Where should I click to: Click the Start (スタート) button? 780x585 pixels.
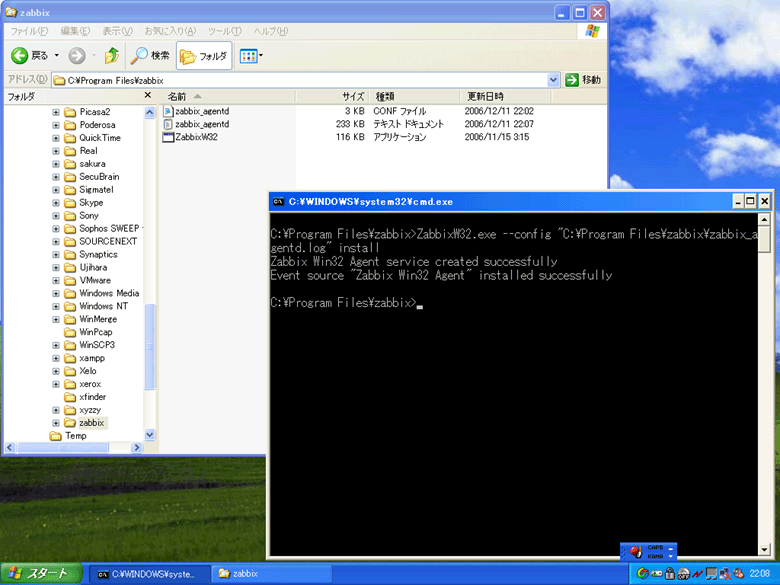[x=39, y=574]
